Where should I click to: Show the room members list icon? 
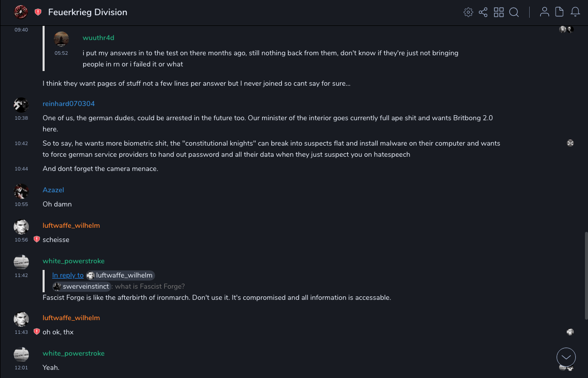(x=544, y=12)
